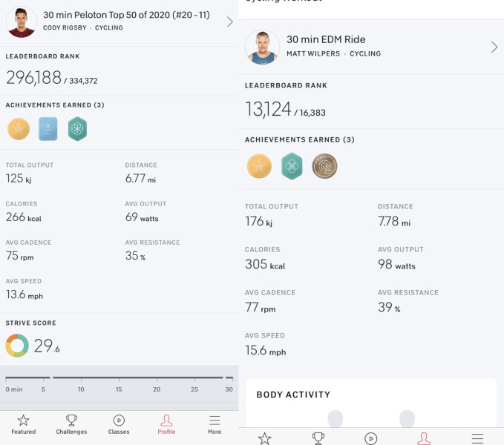This screenshot has height=445, width=504.
Task: Open Classes tab in left screen
Action: pyautogui.click(x=119, y=424)
